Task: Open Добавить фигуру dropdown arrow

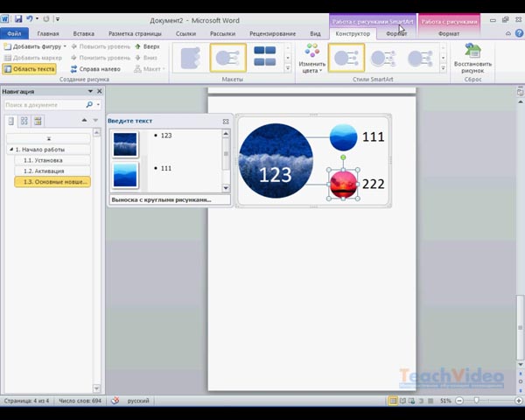Action: pyautogui.click(x=64, y=45)
